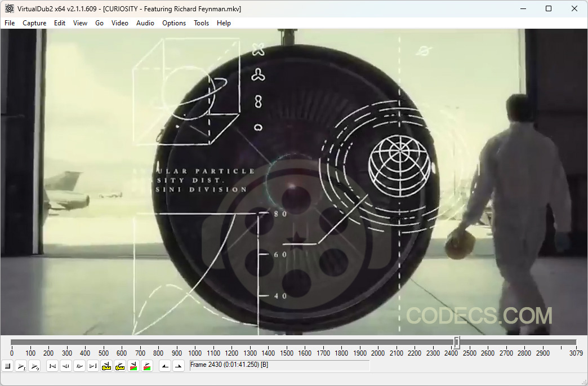Image resolution: width=588 pixels, height=386 pixels.
Task: Jump to the end of the video
Action: [x=93, y=366]
